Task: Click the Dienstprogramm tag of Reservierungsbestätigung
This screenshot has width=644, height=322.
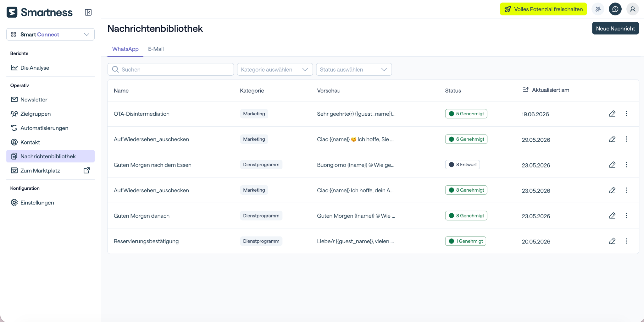Action: pyautogui.click(x=261, y=241)
